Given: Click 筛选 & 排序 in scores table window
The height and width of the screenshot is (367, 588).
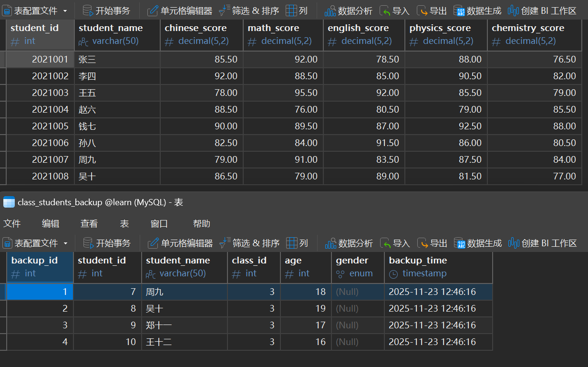Looking at the screenshot, I should [249, 10].
